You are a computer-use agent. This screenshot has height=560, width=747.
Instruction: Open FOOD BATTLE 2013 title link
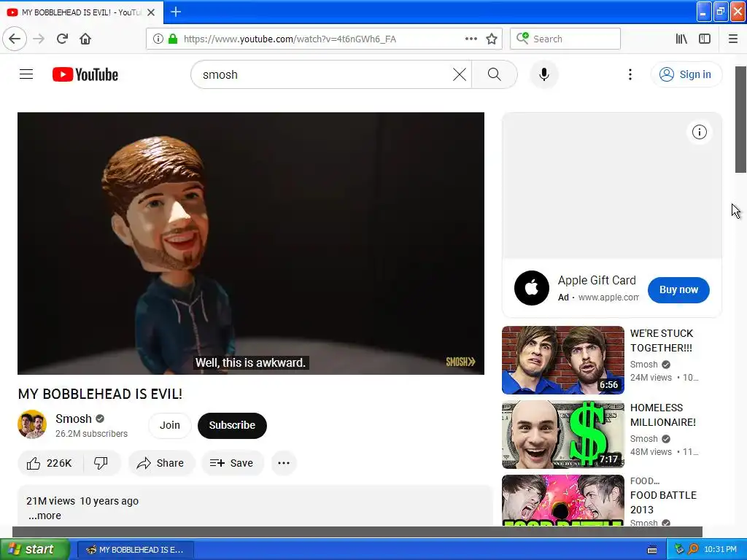pos(663,502)
